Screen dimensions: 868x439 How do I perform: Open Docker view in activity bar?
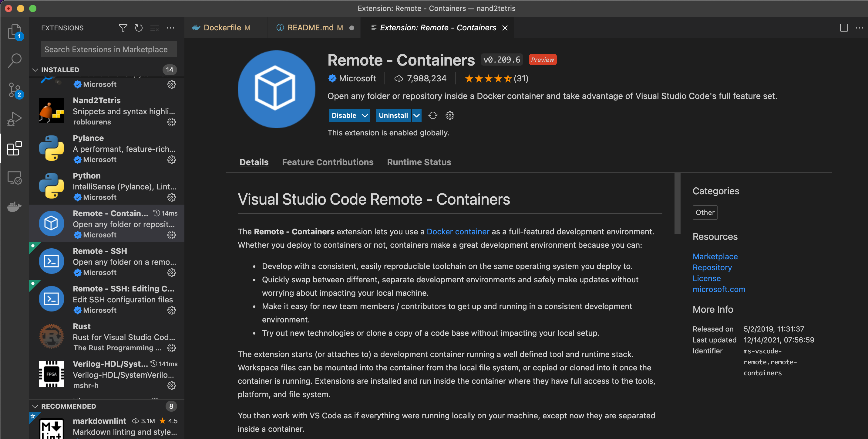point(14,206)
